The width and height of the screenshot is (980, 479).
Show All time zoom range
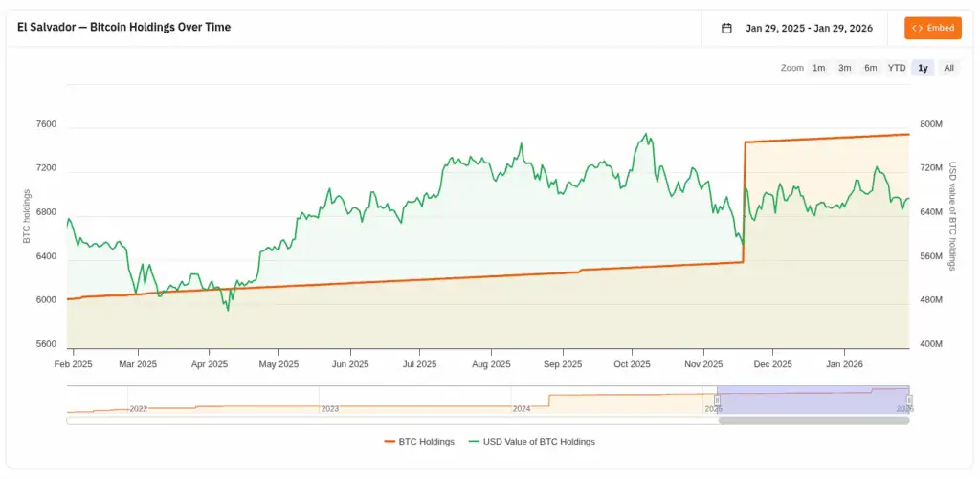(948, 68)
